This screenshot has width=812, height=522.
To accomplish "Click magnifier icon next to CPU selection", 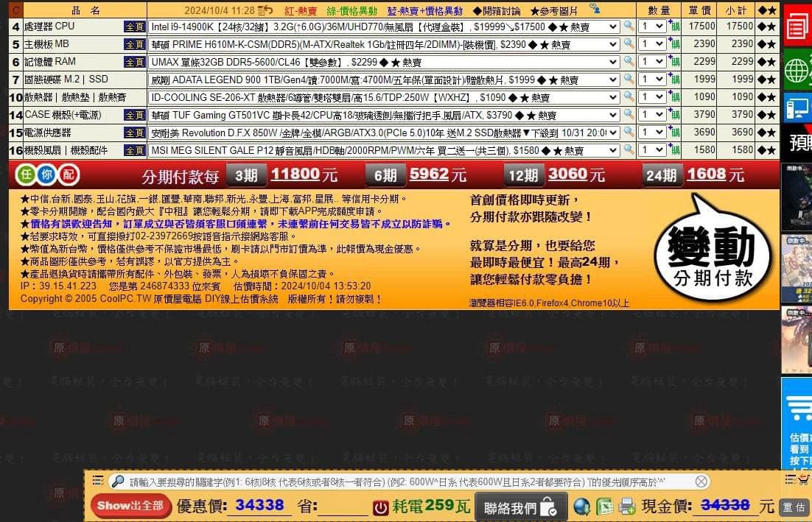I will (x=629, y=28).
